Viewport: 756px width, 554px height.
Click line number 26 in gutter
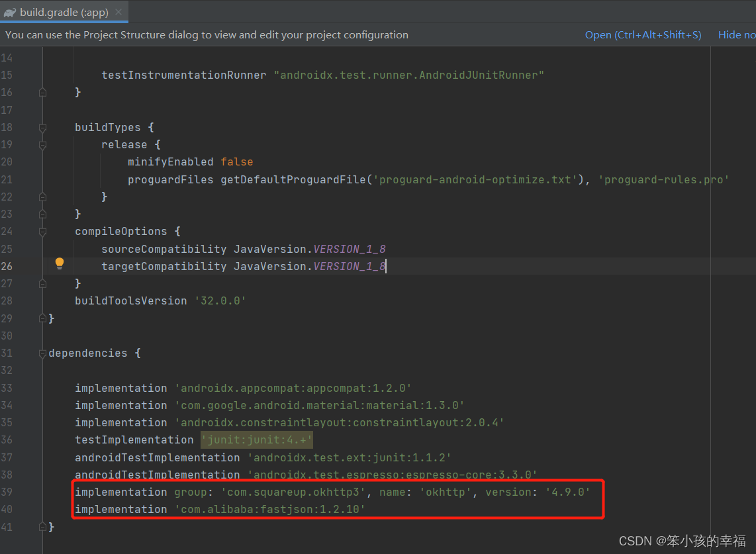(x=7, y=266)
